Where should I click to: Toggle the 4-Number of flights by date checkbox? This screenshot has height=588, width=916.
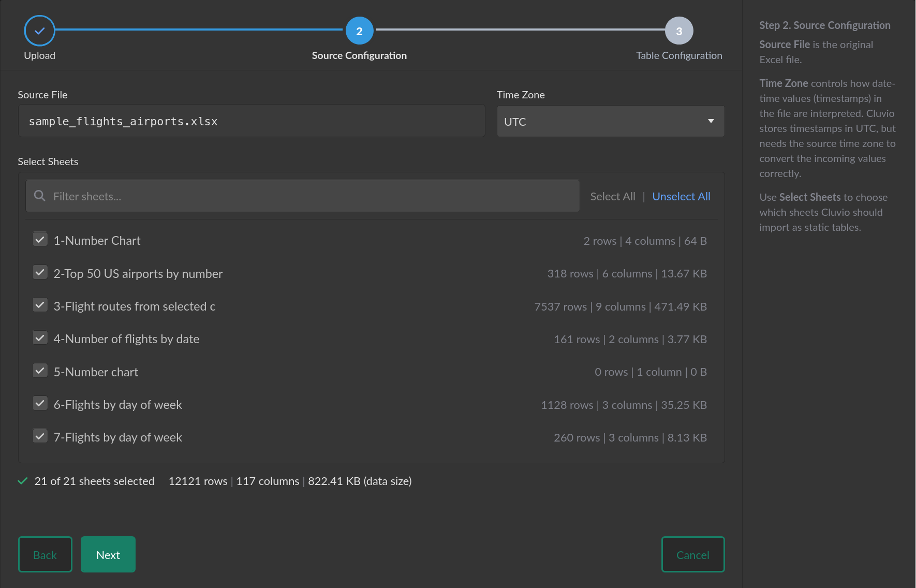[40, 337]
